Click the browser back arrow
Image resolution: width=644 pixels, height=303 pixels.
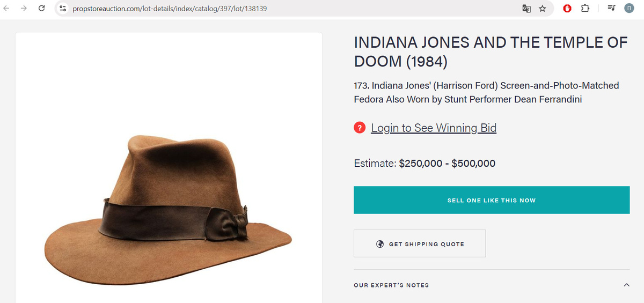tap(8, 9)
